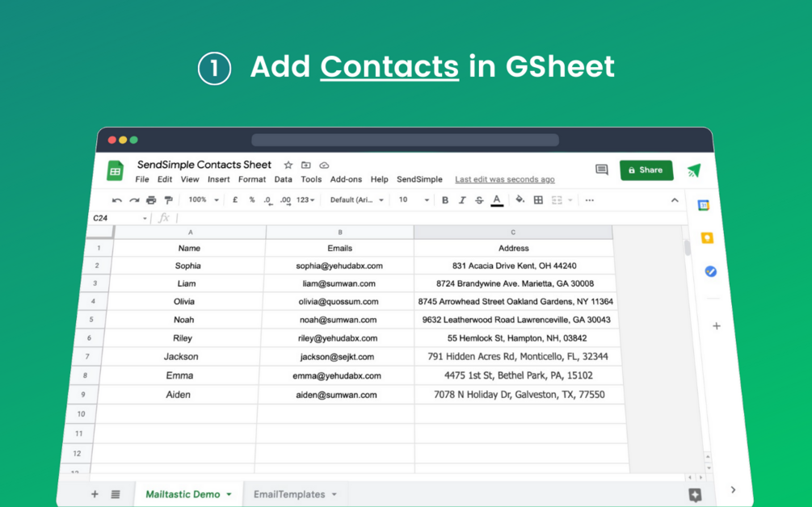Decrease decimal places
The height and width of the screenshot is (507, 812).
point(267,200)
